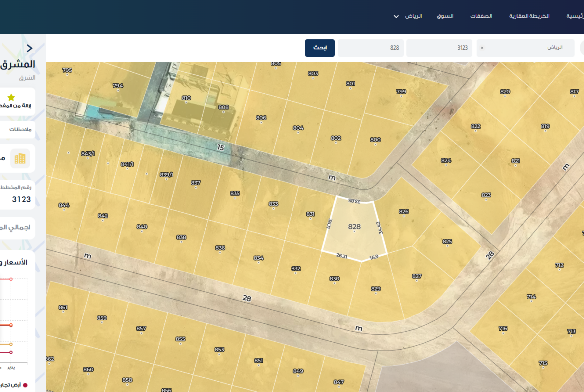Click the yellow building icon in side panel
Screen dimensions: 584x392
tap(20, 159)
